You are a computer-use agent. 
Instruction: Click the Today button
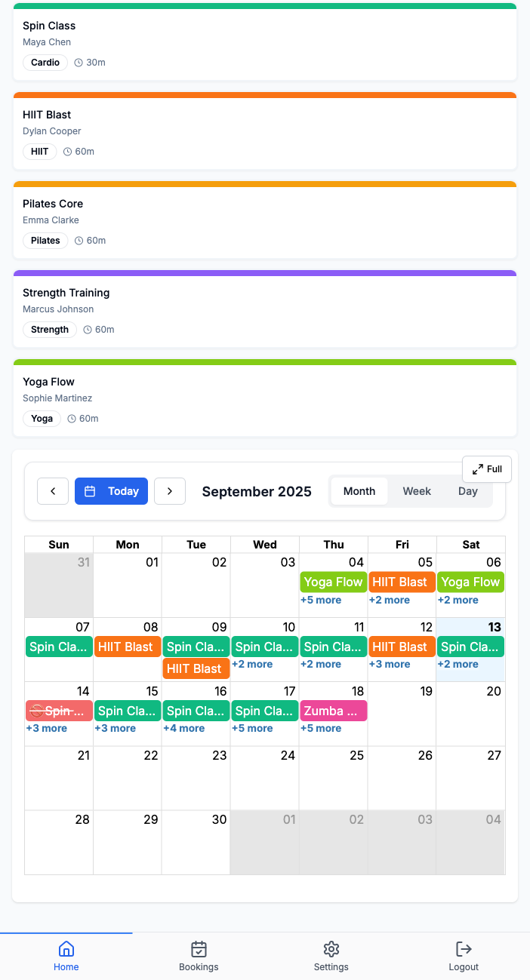click(x=111, y=490)
